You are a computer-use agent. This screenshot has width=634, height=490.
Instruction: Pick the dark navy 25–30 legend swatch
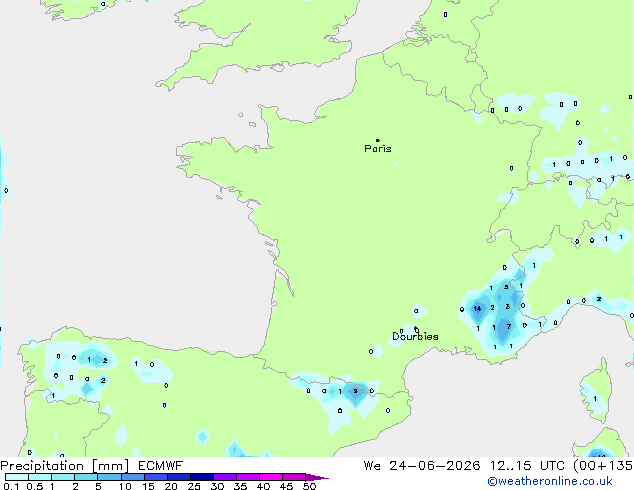(x=202, y=477)
